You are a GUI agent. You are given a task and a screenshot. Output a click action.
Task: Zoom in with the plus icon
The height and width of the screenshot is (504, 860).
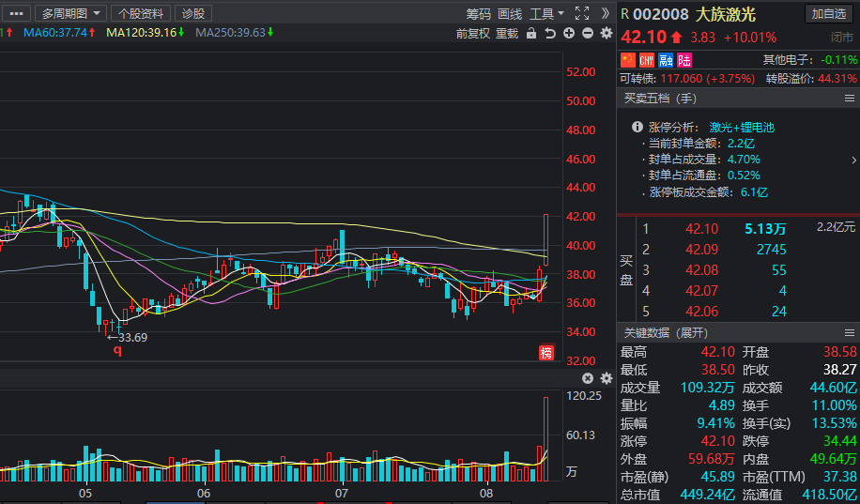[569, 34]
